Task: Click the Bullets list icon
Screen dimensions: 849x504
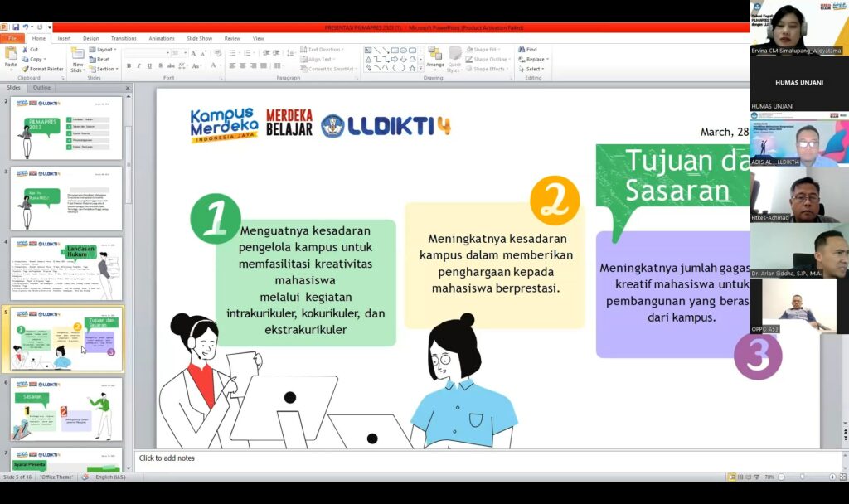Action: point(233,53)
